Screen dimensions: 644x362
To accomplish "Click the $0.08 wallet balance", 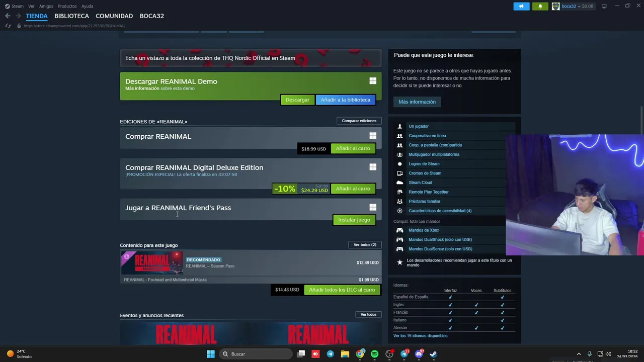I will pyautogui.click(x=588, y=6).
